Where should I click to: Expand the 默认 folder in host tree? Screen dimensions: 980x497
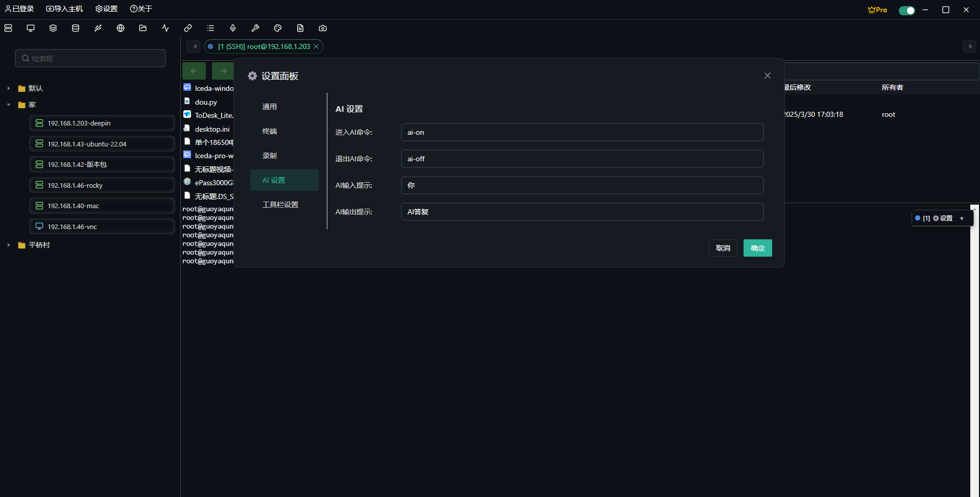point(9,88)
